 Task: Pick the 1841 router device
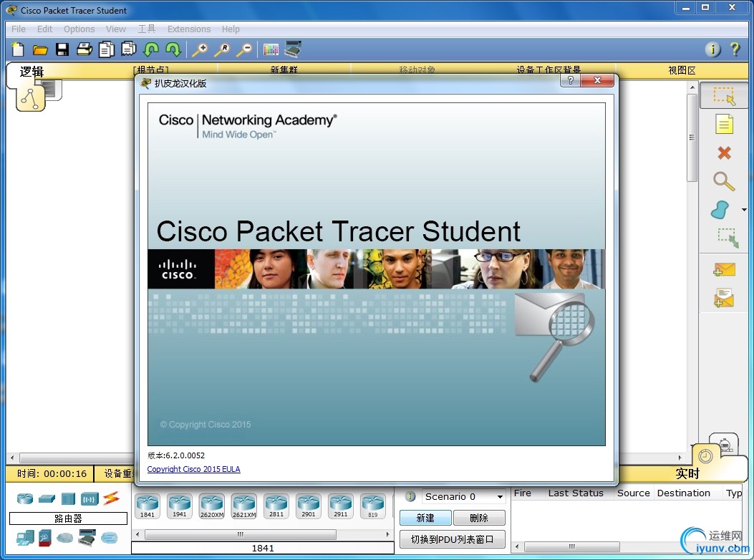click(148, 506)
